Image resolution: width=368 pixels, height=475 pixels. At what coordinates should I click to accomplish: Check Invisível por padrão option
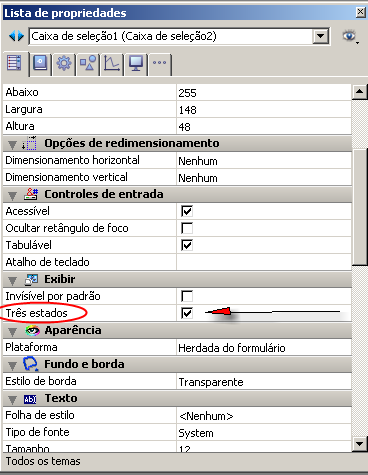[x=187, y=296]
